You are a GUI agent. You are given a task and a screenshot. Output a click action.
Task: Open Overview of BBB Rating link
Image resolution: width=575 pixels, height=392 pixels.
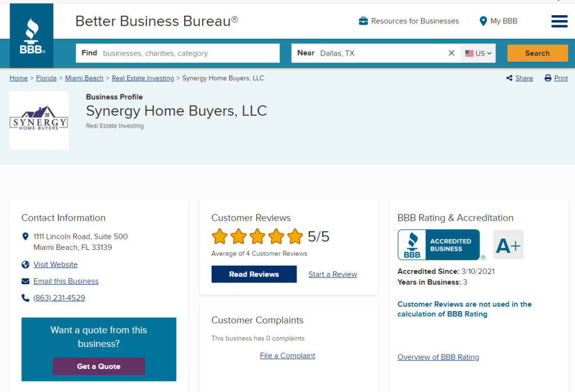pos(438,357)
